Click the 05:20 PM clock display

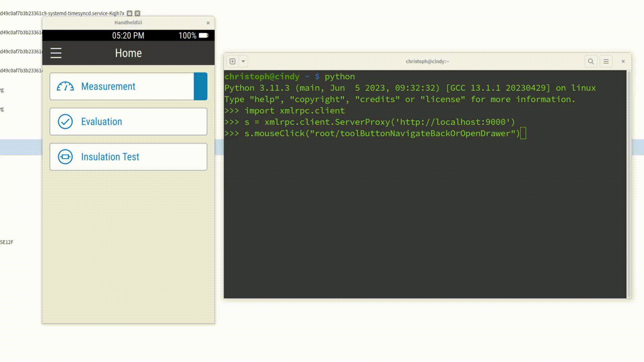pos(128,36)
